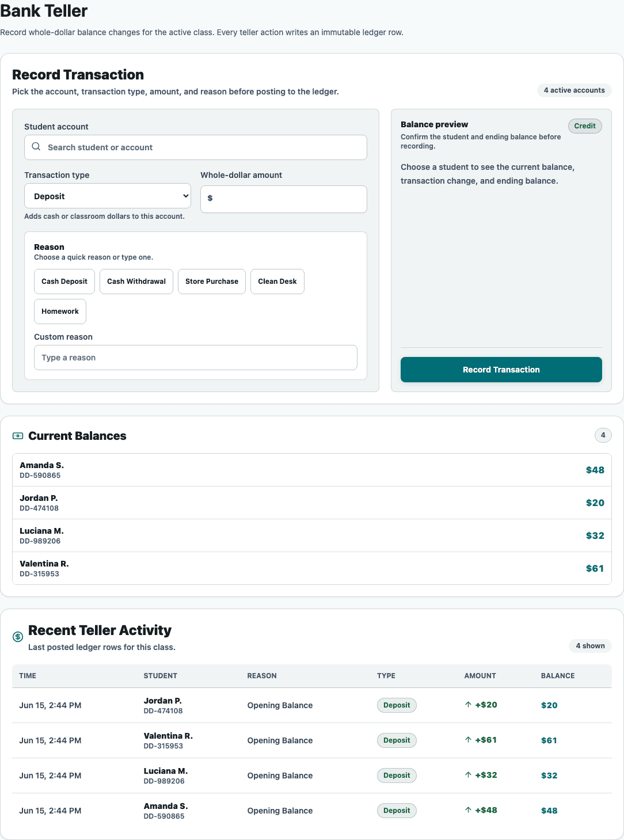Click the Deposit tag in Luciana M.'s row
This screenshot has height=840, width=624.
tap(397, 776)
